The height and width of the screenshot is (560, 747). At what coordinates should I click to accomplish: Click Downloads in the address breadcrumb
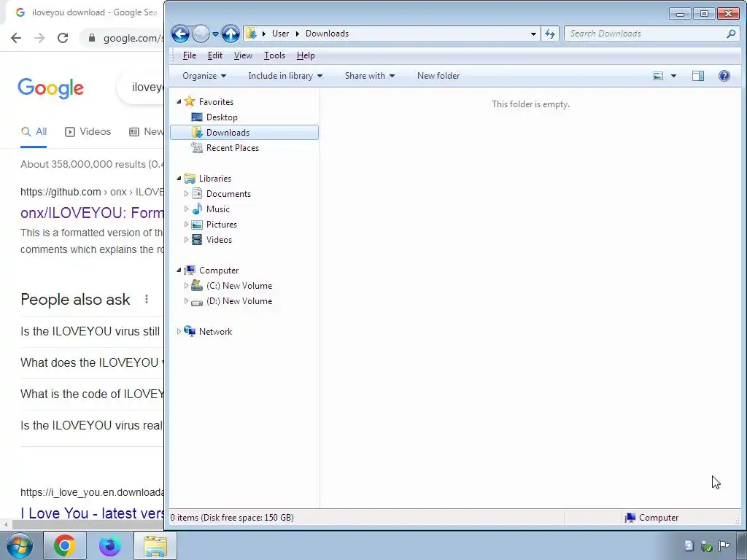coord(328,34)
